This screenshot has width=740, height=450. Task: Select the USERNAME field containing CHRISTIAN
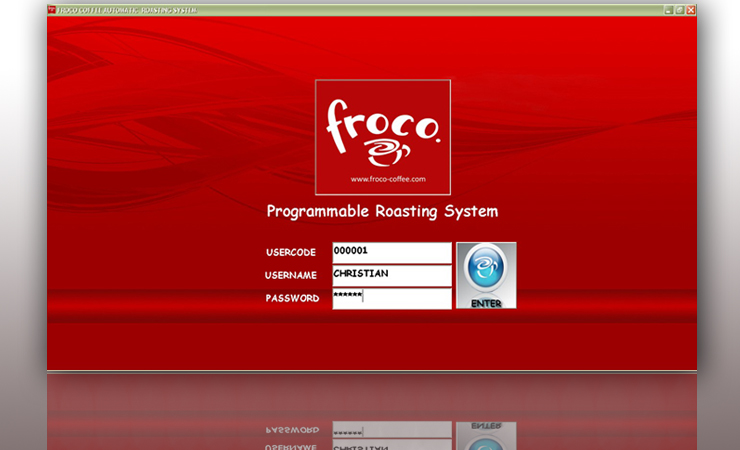(392, 276)
